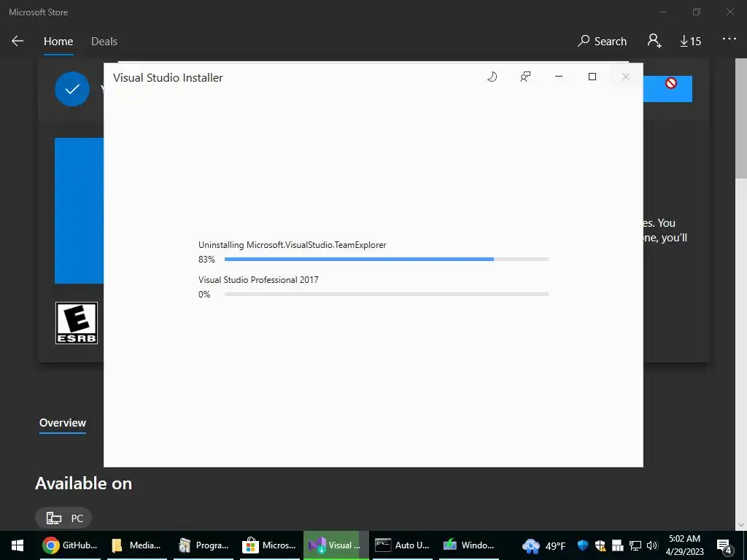Click the 0% progress value
Image resolution: width=747 pixels, height=560 pixels.
(204, 295)
